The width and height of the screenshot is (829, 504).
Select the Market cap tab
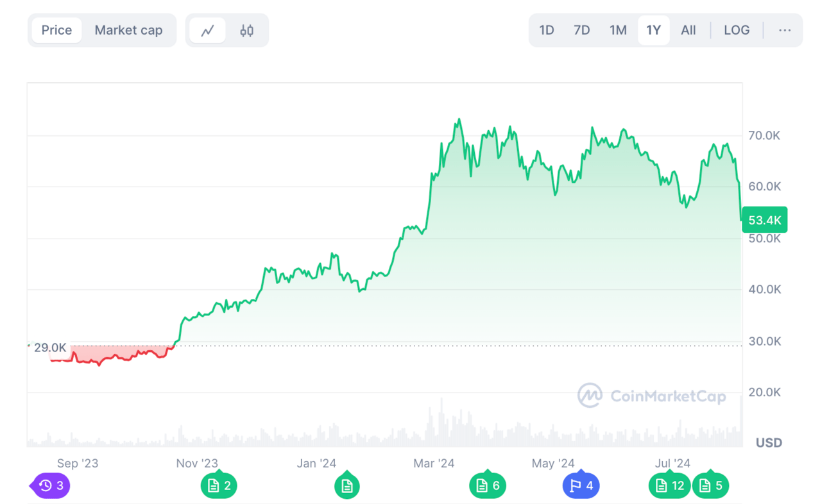click(128, 30)
